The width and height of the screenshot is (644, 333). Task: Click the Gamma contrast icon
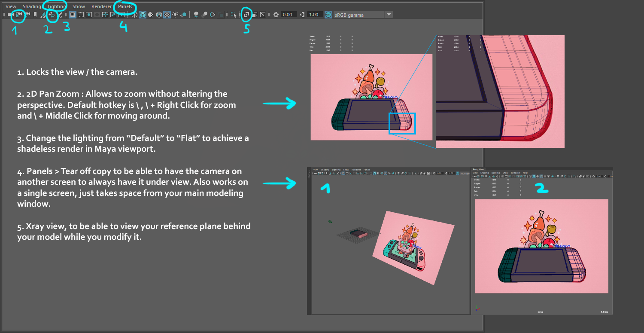pos(302,15)
